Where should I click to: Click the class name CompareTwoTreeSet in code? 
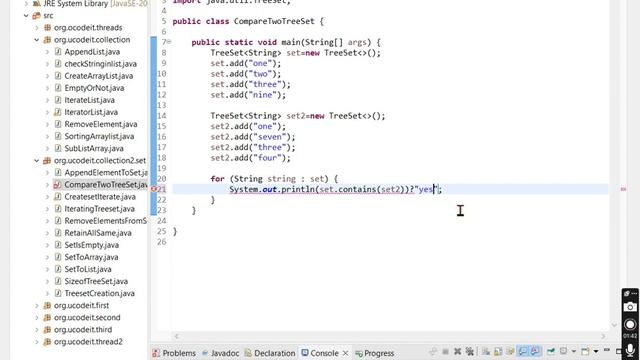point(274,21)
